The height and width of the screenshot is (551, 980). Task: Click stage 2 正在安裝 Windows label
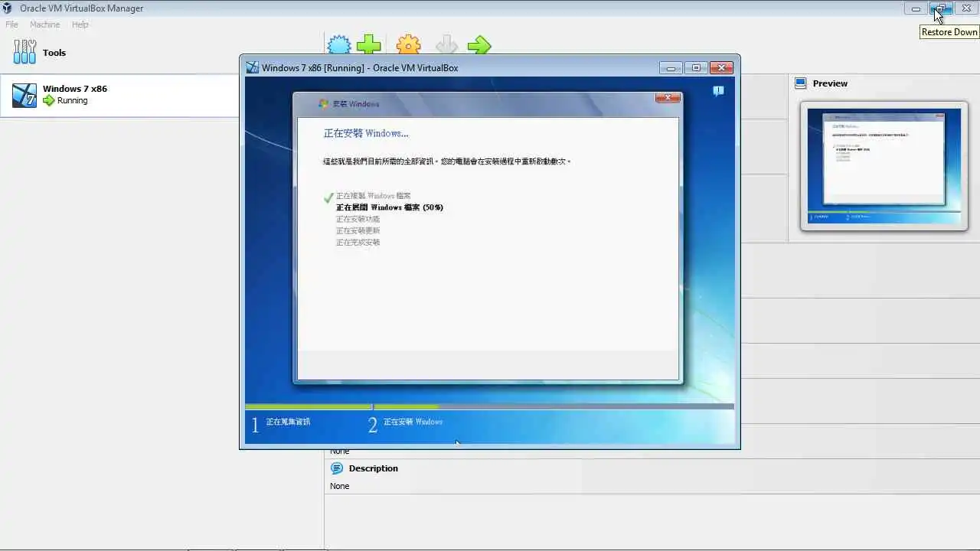[413, 422]
